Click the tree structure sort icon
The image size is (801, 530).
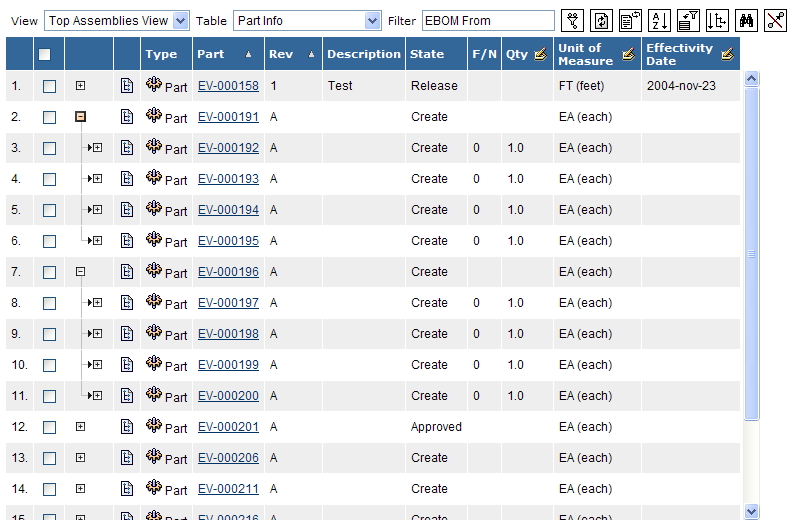[717, 20]
